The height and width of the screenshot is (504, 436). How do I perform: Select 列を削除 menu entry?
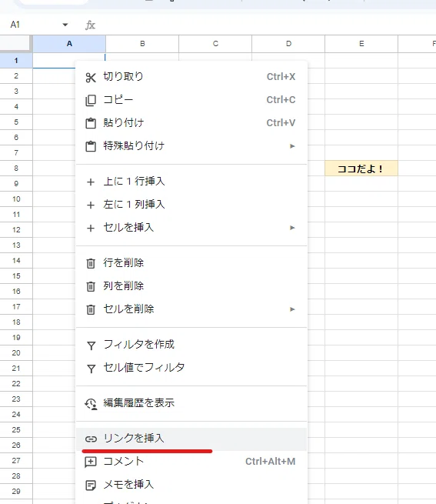click(191, 285)
